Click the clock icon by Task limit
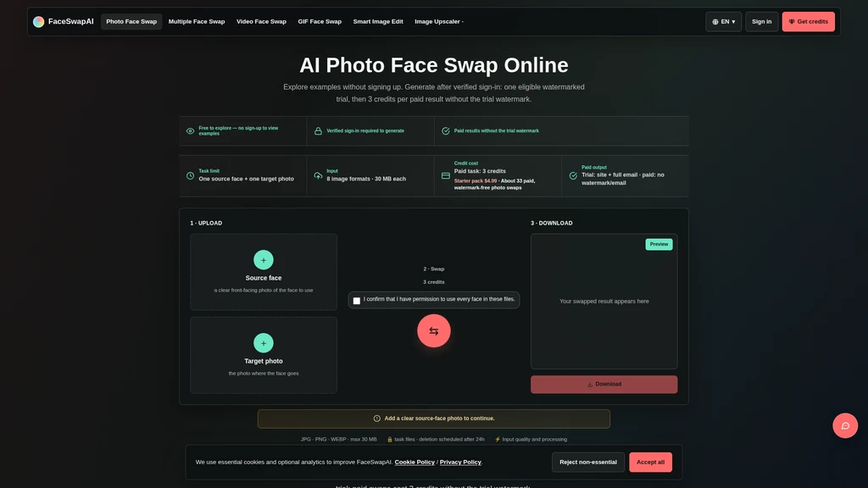This screenshot has width=868, height=488. click(x=191, y=175)
